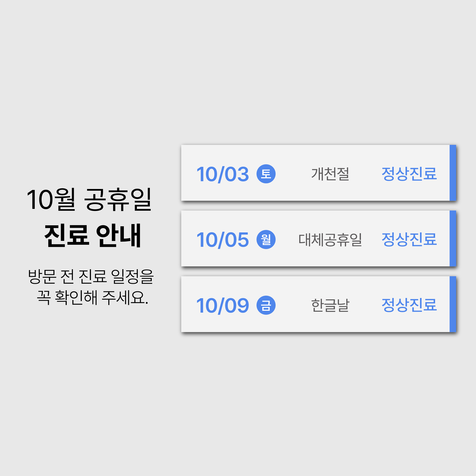
Task: Click 정상진료 on the 한글날 row
Action: (x=409, y=305)
